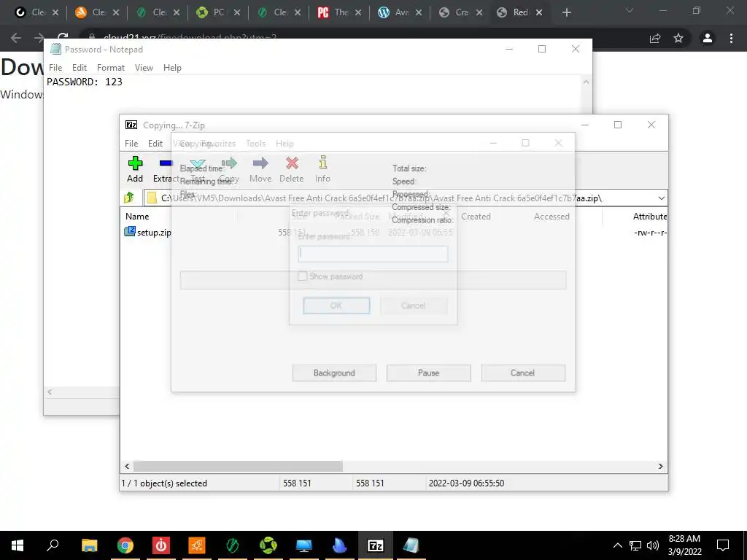Image resolution: width=747 pixels, height=560 pixels.
Task: Open Notepad Edit menu
Action: click(x=80, y=68)
